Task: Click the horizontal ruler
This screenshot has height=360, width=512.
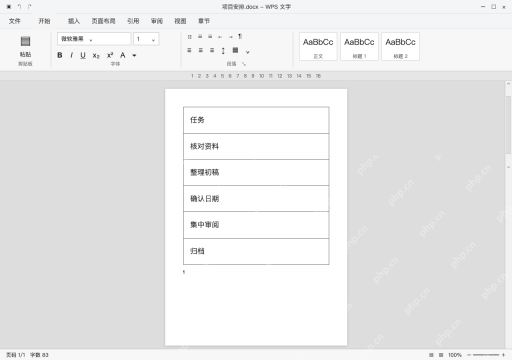Action: (256, 76)
